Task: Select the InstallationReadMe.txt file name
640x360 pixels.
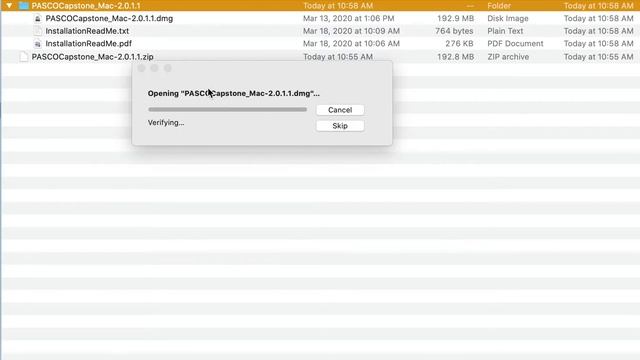Action: tap(87, 31)
